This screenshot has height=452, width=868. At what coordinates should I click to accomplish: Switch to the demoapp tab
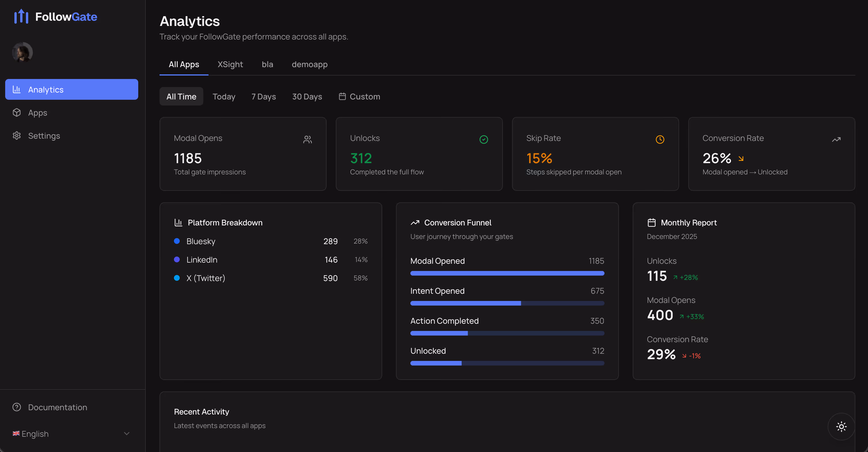point(309,64)
